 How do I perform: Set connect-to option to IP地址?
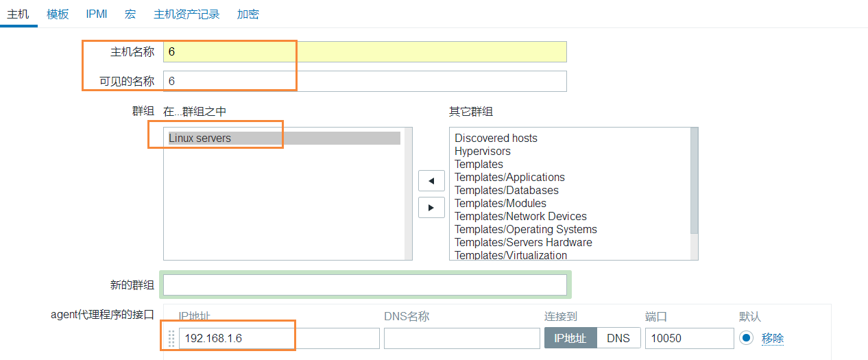click(x=570, y=338)
